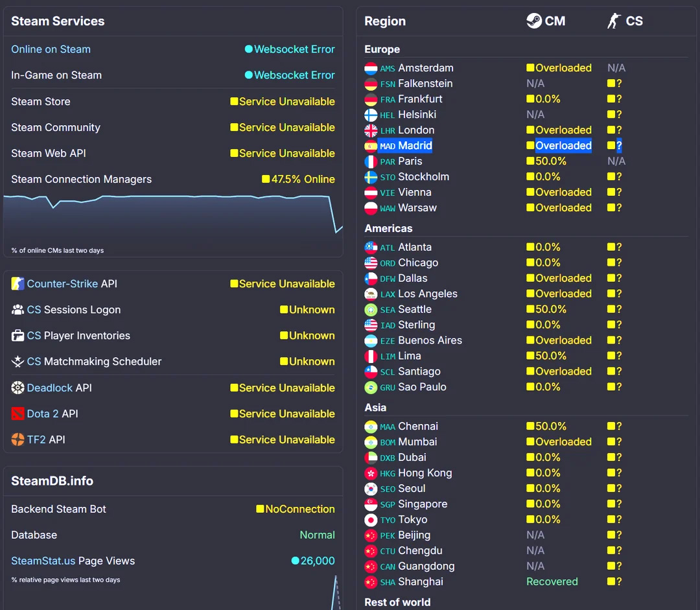700x610 pixels.
Task: Click the TF2 orange icon
Action: (x=17, y=440)
